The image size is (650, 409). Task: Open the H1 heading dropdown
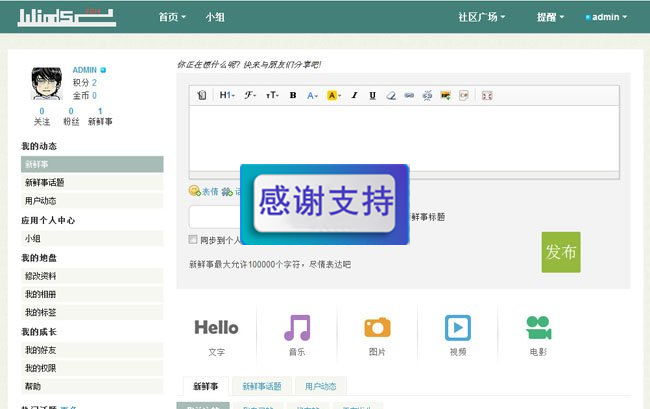227,95
